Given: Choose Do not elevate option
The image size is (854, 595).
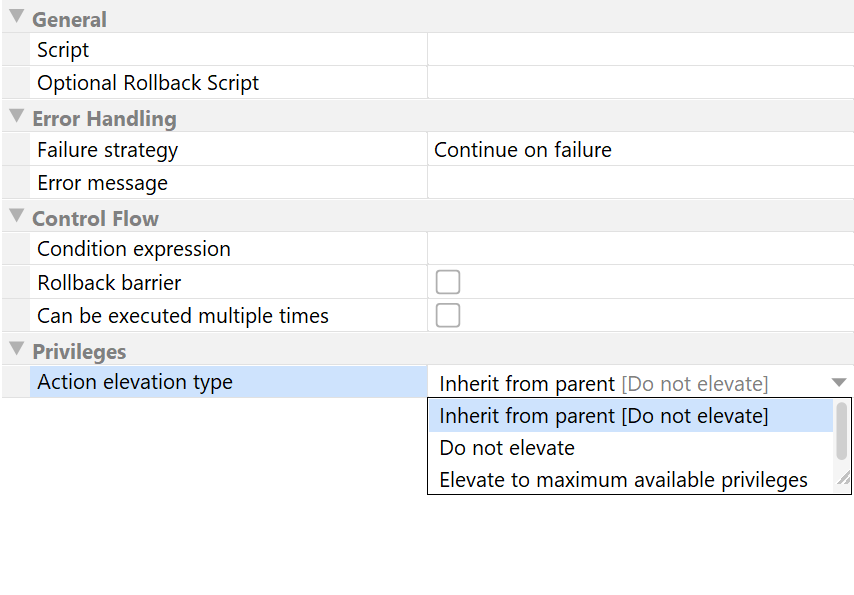Looking at the screenshot, I should [x=507, y=448].
